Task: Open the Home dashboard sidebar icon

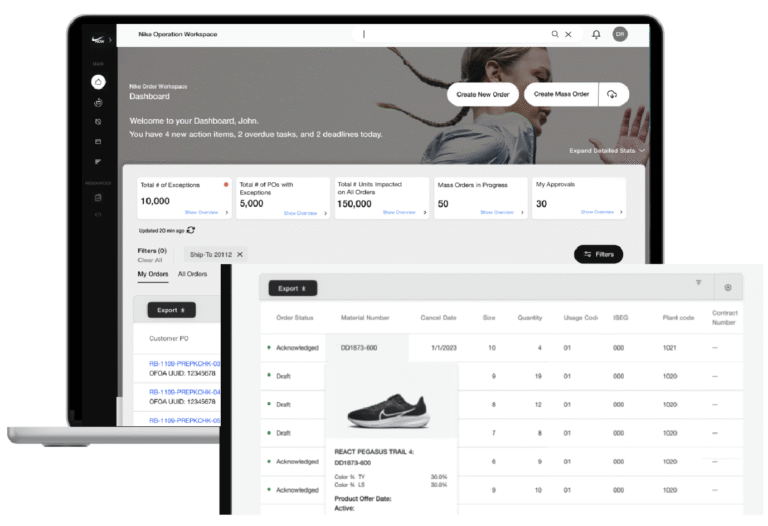Action: 98,82
